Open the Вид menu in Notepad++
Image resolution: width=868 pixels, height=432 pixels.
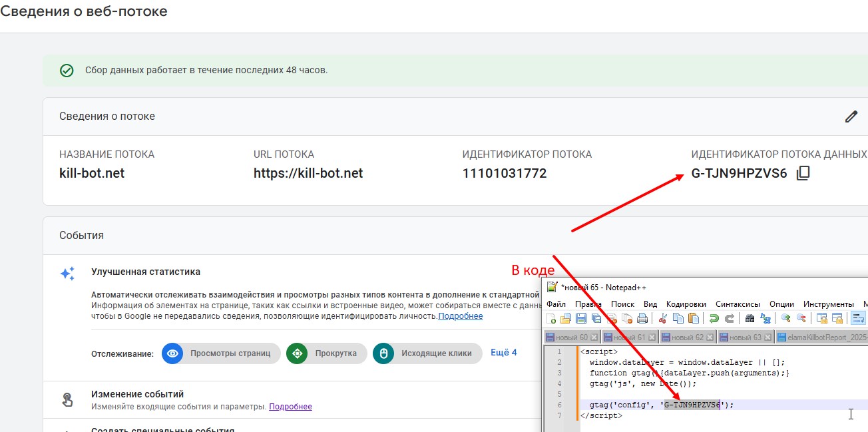pos(650,304)
